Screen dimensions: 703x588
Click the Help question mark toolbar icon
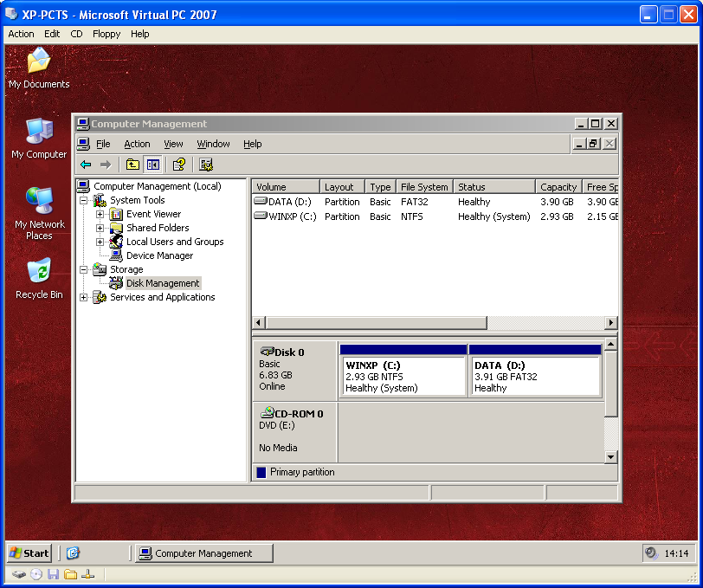(x=179, y=165)
